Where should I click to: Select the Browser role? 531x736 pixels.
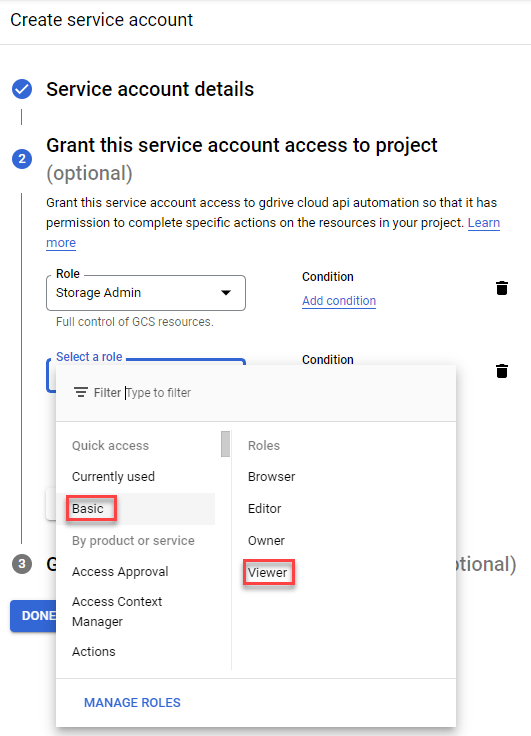coord(271,477)
